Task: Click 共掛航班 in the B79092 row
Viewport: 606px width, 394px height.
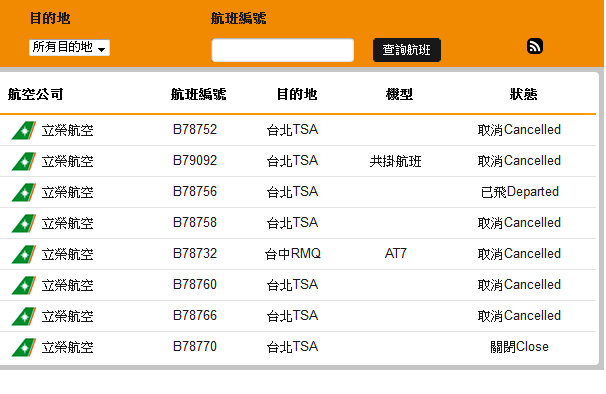Action: [x=395, y=161]
